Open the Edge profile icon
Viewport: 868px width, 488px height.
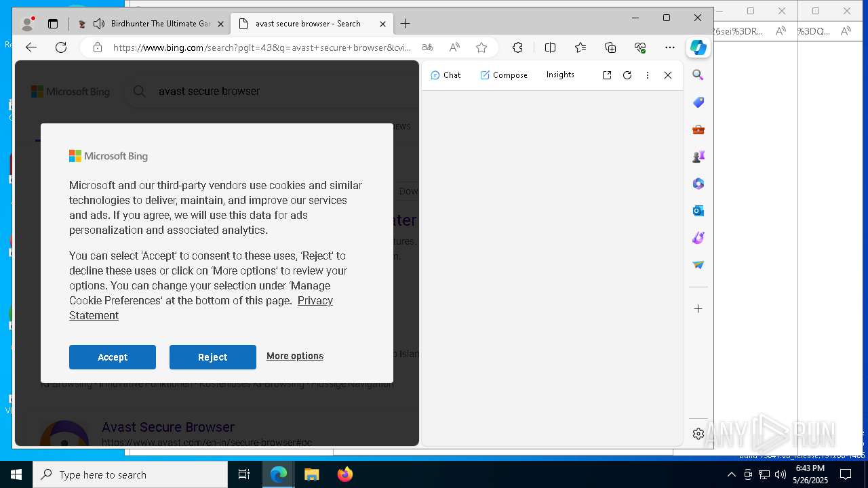point(28,24)
